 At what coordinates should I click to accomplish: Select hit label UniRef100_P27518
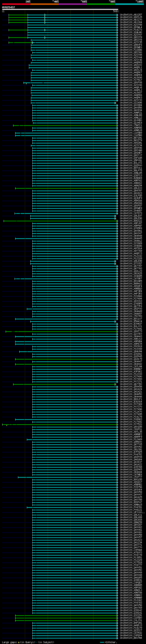coord(131,563)
